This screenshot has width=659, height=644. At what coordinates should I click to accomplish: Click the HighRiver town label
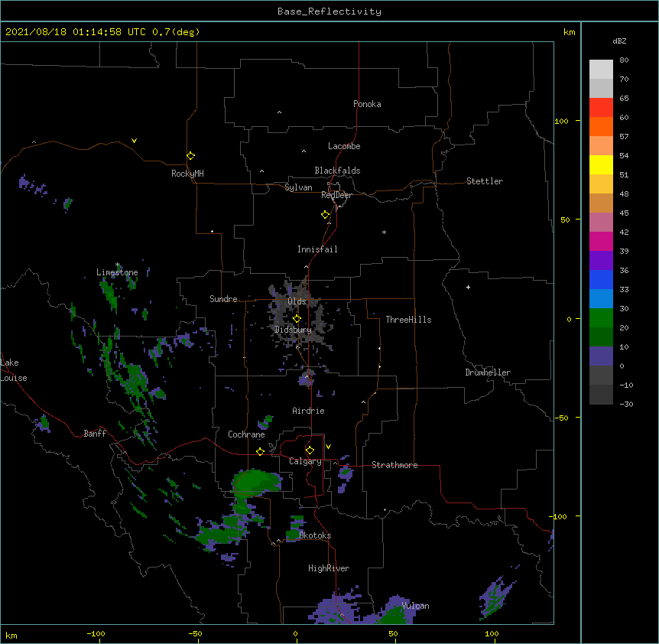click(x=329, y=568)
